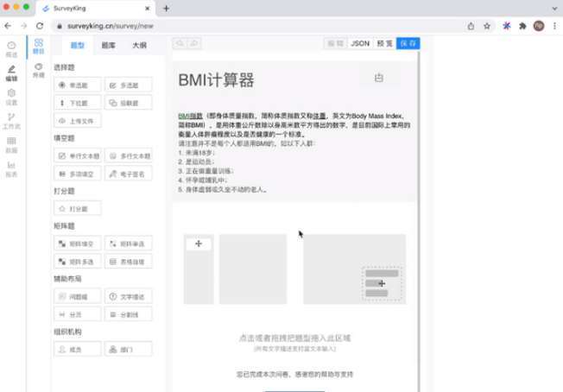Click the BMI计算器 survey title
This screenshot has height=392, width=563.
[x=216, y=80]
